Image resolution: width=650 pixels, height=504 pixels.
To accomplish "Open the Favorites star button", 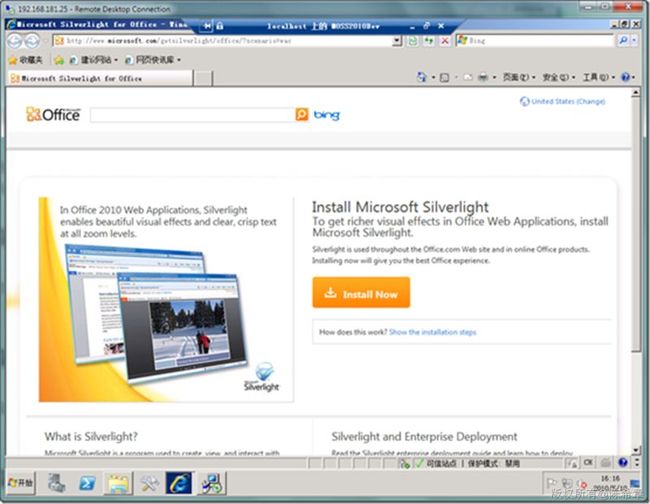I will pyautogui.click(x=13, y=60).
